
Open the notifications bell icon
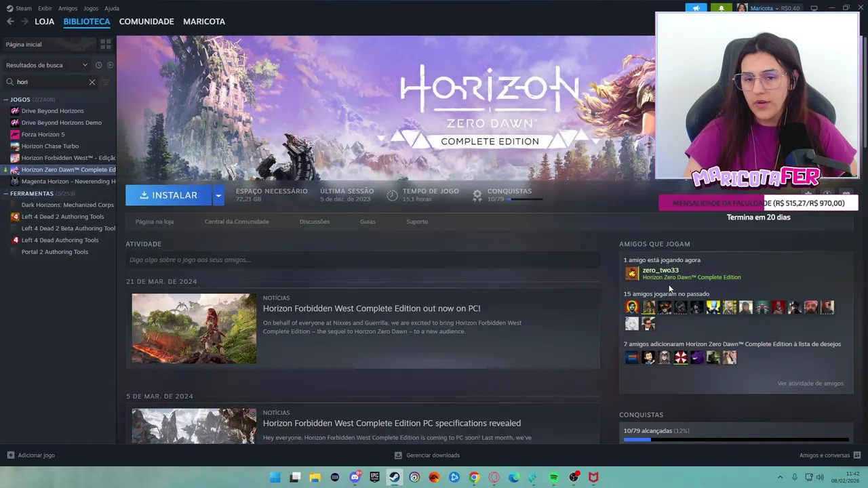(x=721, y=8)
